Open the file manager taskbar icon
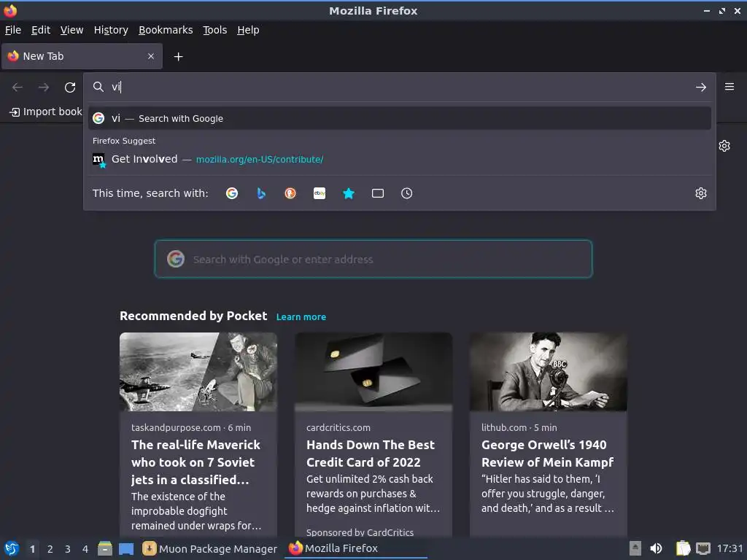This screenshot has height=560, width=747. coord(105,548)
